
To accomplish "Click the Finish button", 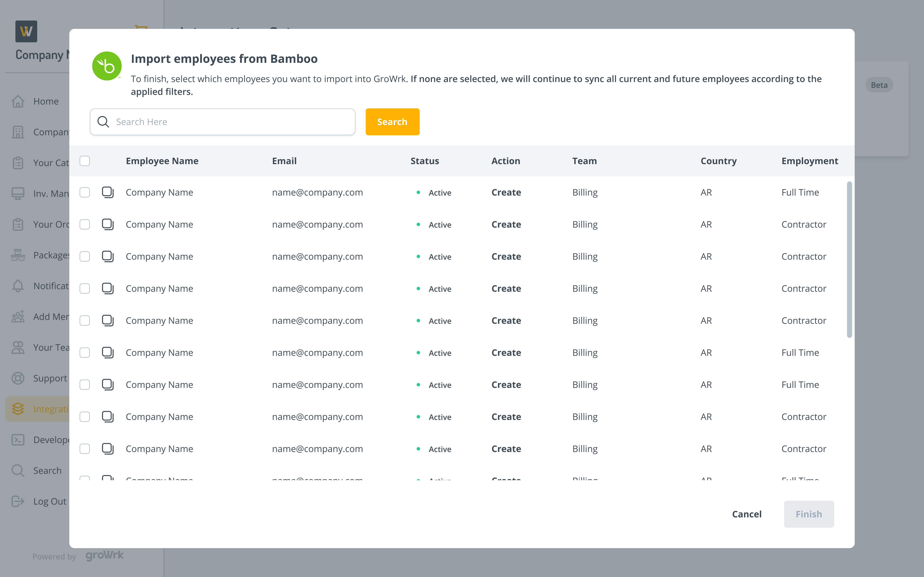I will click(809, 514).
